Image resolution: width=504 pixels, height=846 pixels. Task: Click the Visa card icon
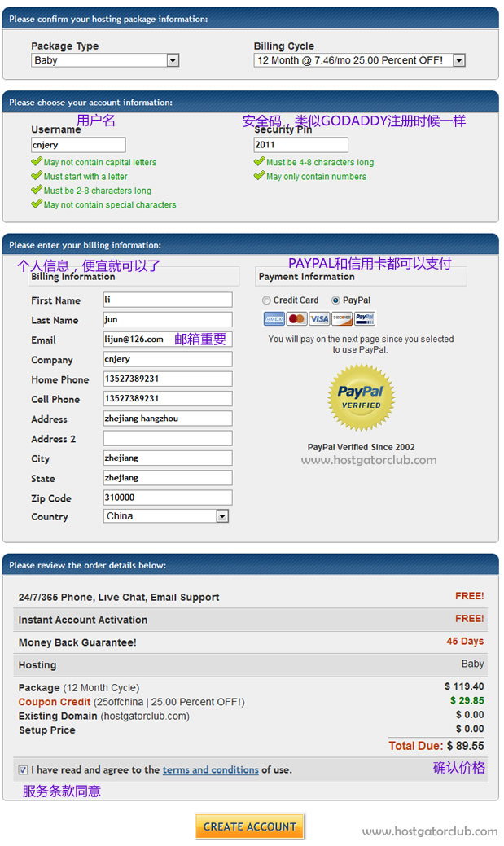(319, 319)
